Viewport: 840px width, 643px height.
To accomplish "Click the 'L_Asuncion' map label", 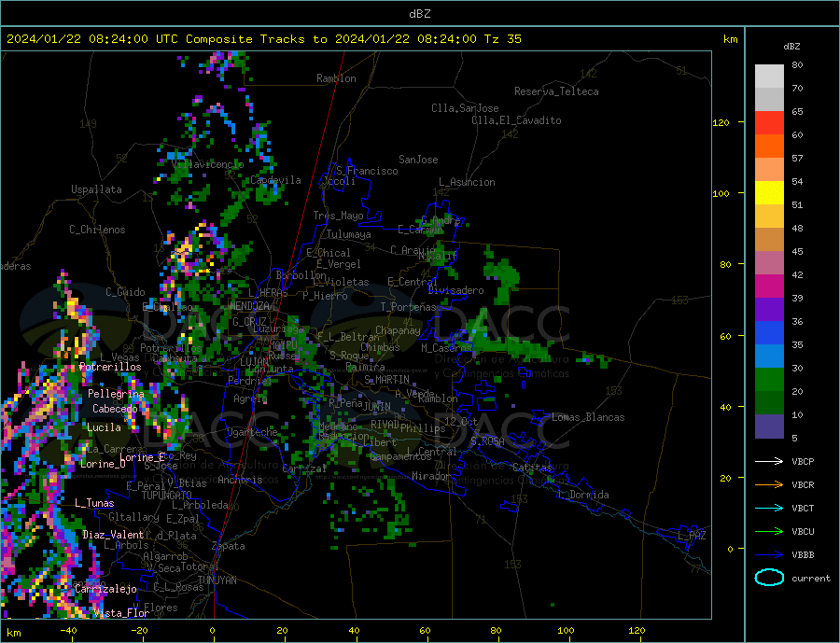I will point(467,182).
